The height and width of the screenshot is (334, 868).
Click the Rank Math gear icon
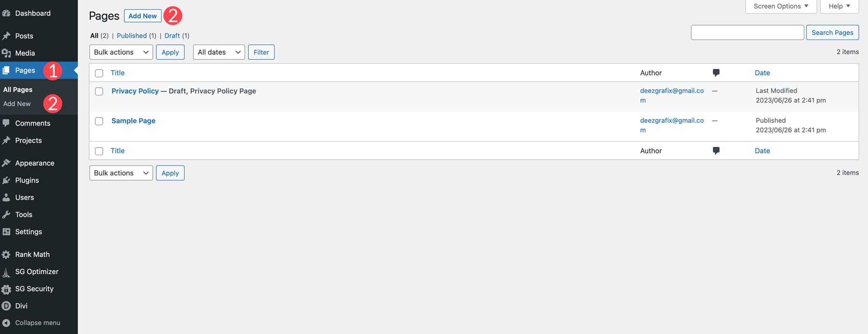7,254
